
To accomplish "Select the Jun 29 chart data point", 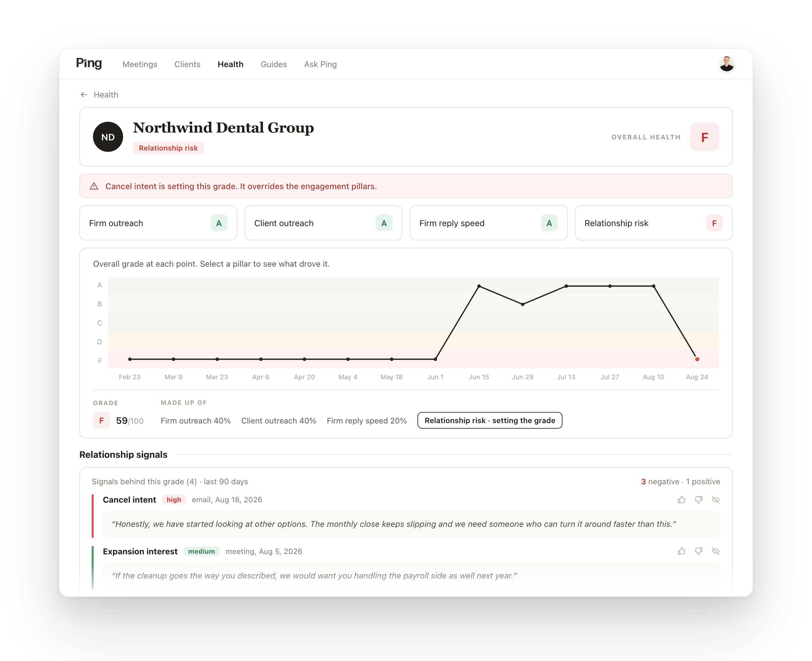I will [523, 305].
